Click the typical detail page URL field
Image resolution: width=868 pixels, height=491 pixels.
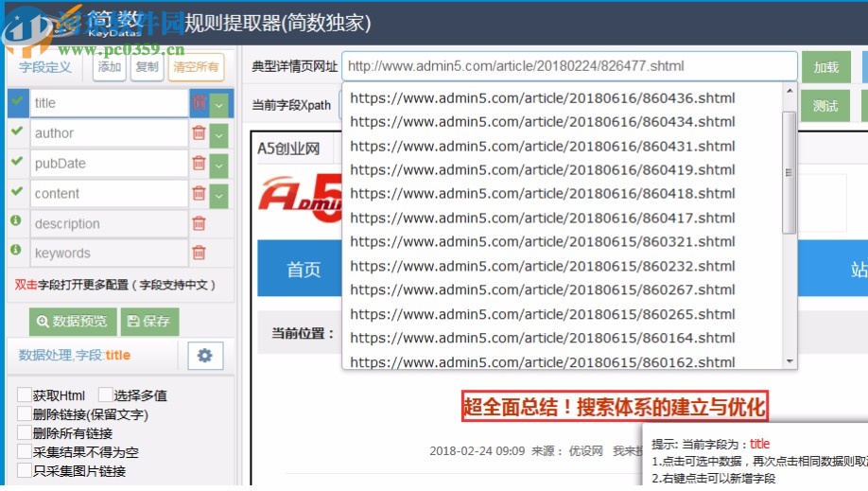pyautogui.click(x=569, y=66)
